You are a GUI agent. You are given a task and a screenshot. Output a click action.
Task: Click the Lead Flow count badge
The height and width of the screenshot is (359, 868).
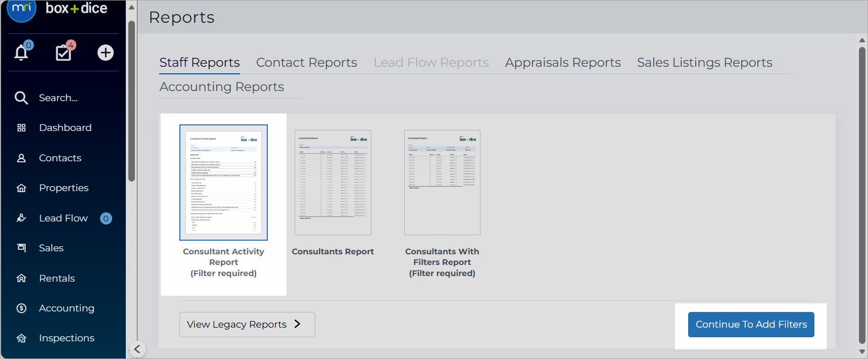(x=106, y=218)
